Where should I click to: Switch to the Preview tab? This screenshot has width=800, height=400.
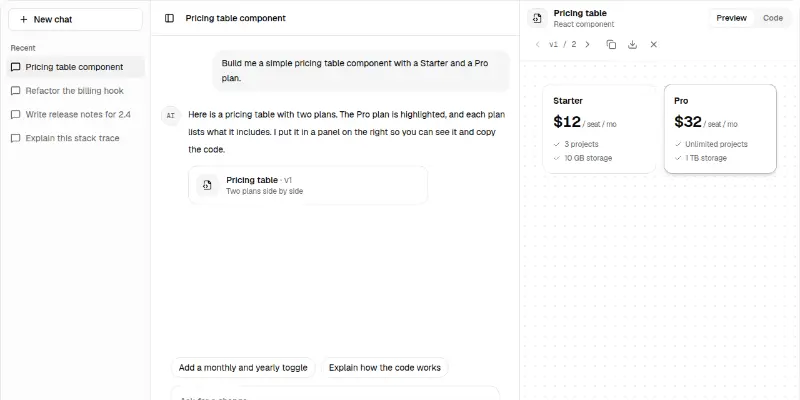[x=731, y=18]
